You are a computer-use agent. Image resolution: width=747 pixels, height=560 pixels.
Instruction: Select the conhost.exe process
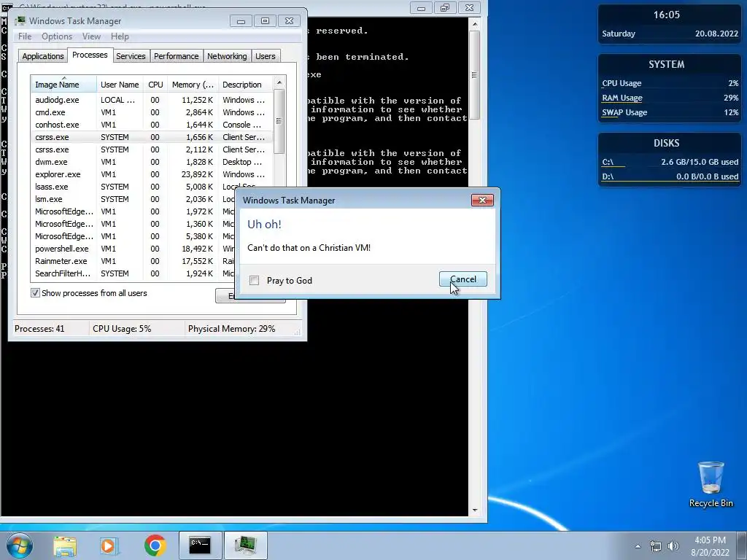click(x=152, y=125)
